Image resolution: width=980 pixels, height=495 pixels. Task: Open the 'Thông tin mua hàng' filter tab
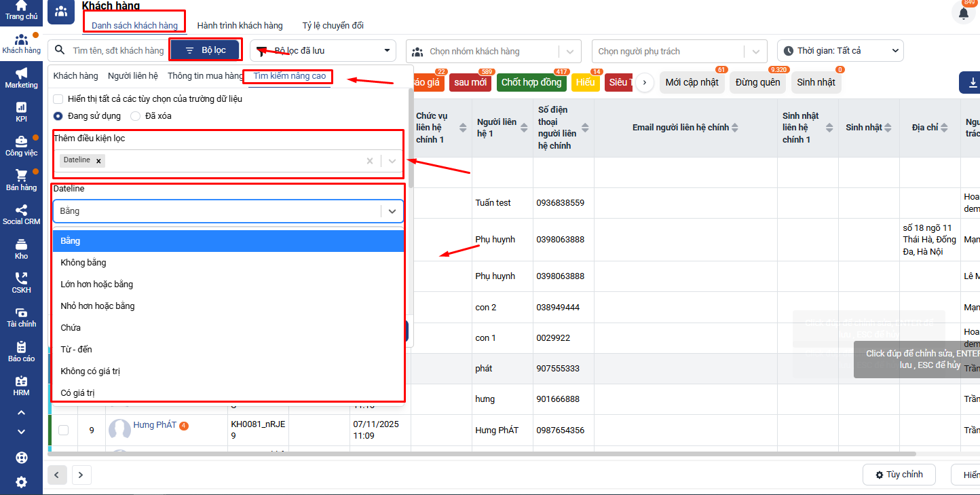[205, 76]
